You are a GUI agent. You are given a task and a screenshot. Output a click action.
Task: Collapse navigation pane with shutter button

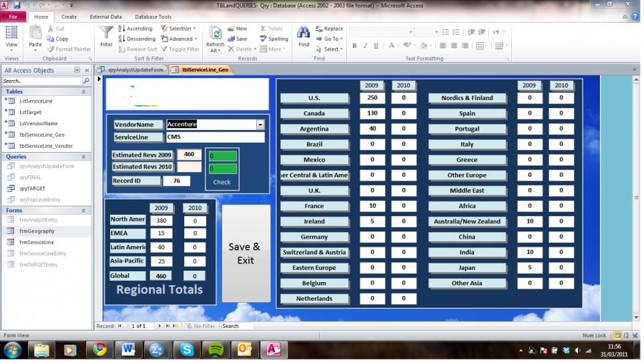87,70
